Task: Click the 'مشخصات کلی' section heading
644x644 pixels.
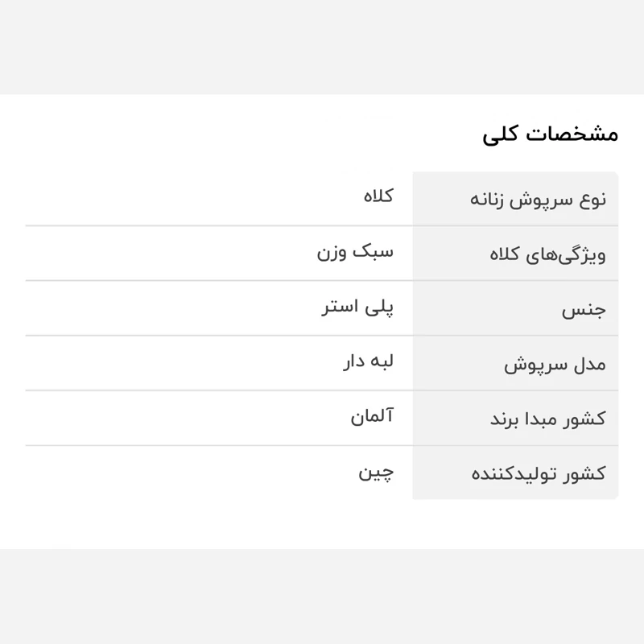Action: (551, 134)
